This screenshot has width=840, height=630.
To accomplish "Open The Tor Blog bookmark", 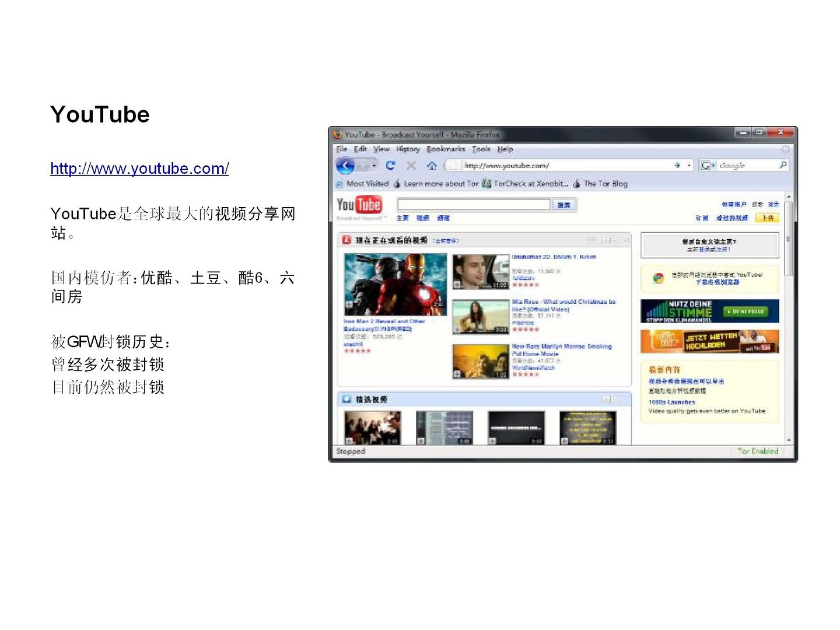I will tap(600, 184).
